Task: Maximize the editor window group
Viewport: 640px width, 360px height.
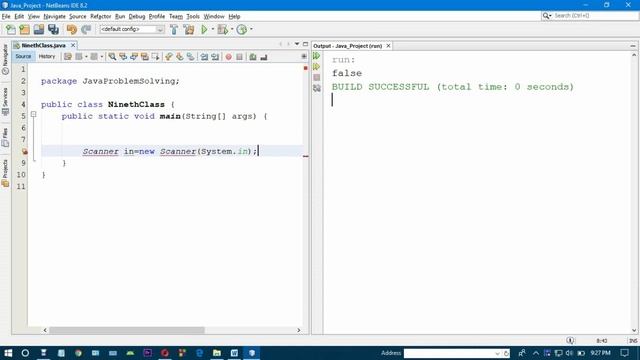Action: (x=305, y=44)
